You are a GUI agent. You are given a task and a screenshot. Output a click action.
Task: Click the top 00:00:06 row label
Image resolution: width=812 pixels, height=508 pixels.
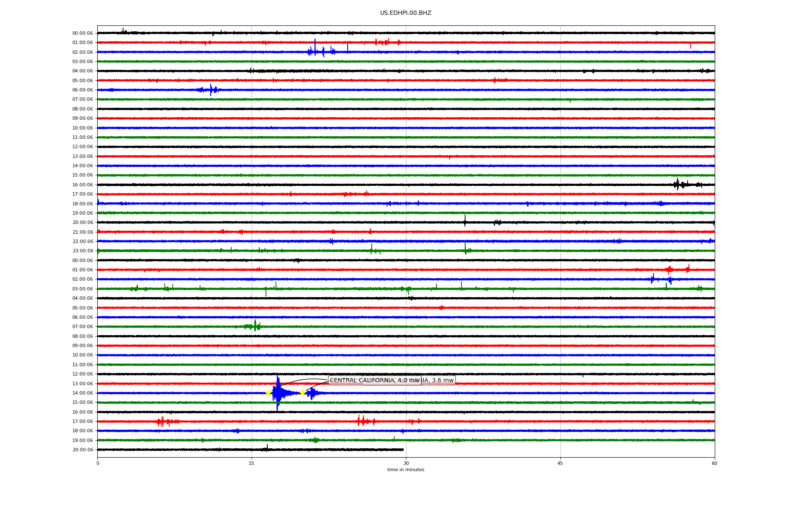82,33
